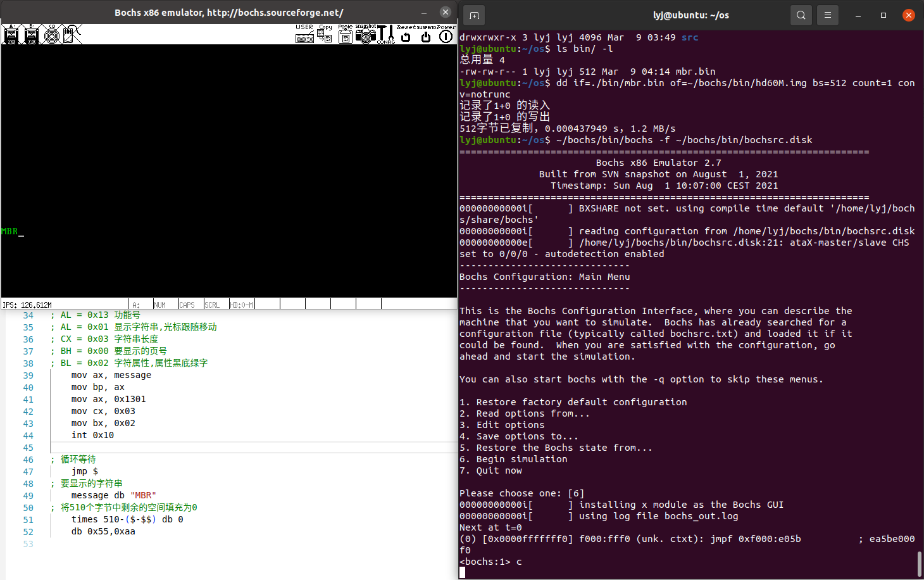Click the CD-ROM drive icon in Bochs

pos(52,34)
